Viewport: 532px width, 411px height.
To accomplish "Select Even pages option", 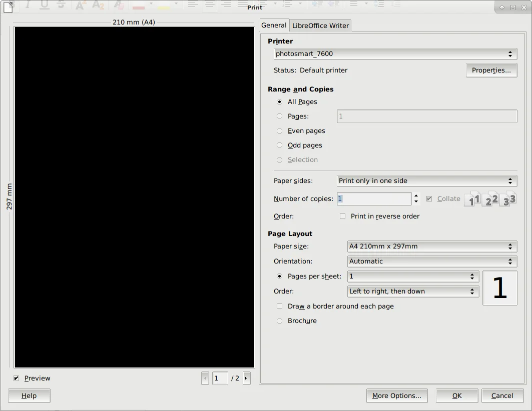I will pos(280,131).
